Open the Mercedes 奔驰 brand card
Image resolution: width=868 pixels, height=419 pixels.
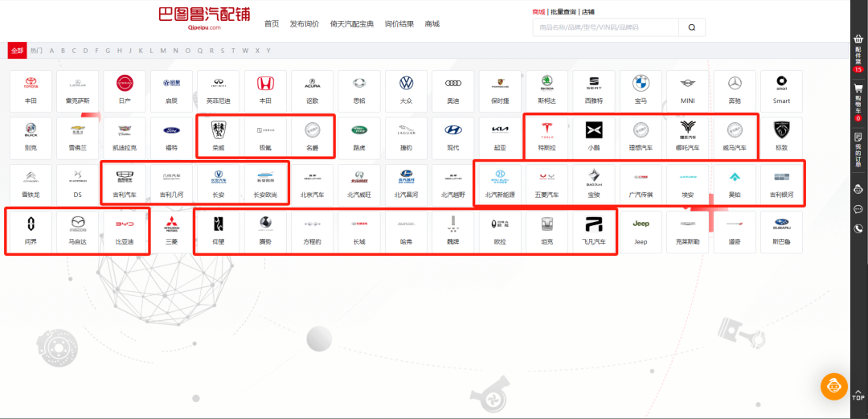coord(735,92)
